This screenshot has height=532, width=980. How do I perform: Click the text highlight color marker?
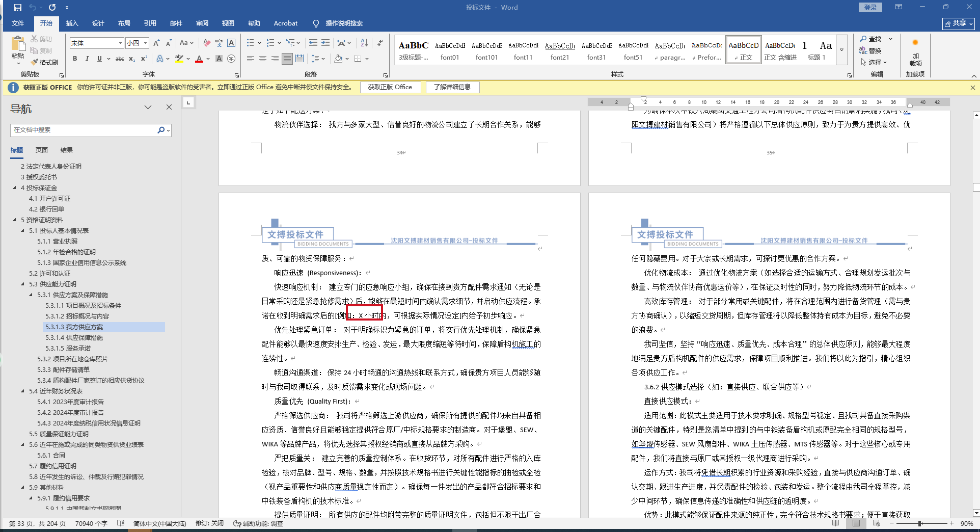(x=179, y=59)
